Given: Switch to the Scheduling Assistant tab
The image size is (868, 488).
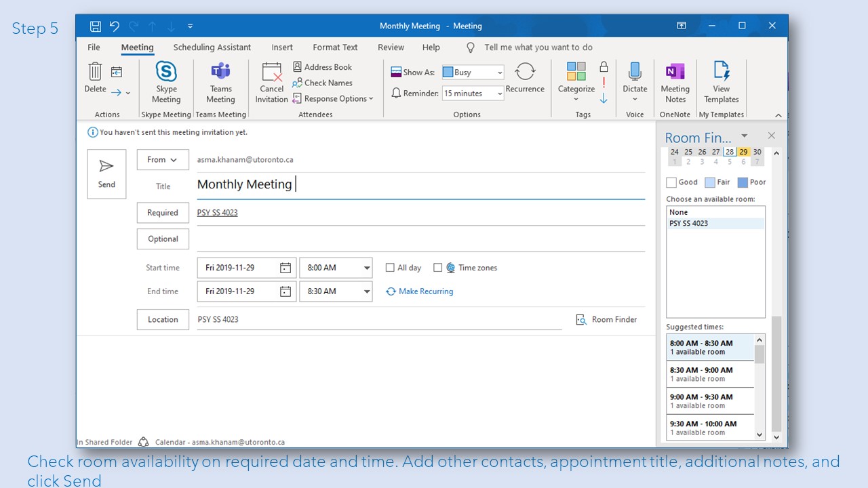Looking at the screenshot, I should tap(212, 47).
